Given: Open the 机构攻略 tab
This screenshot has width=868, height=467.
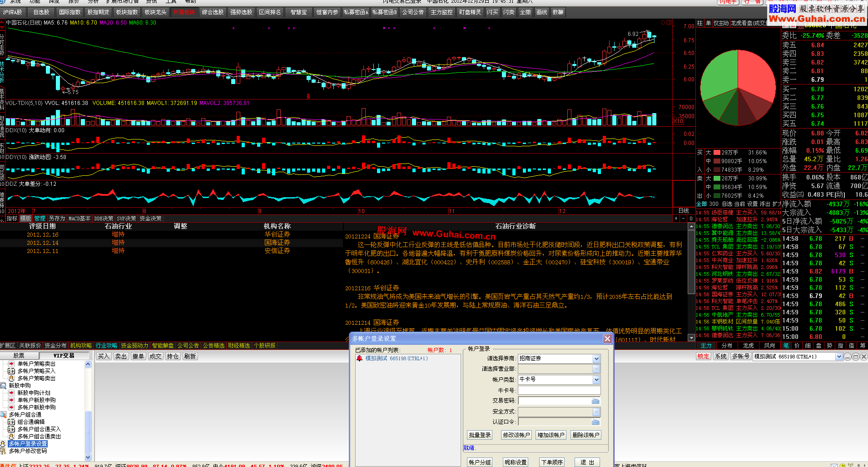Looking at the screenshot, I should [81, 346].
